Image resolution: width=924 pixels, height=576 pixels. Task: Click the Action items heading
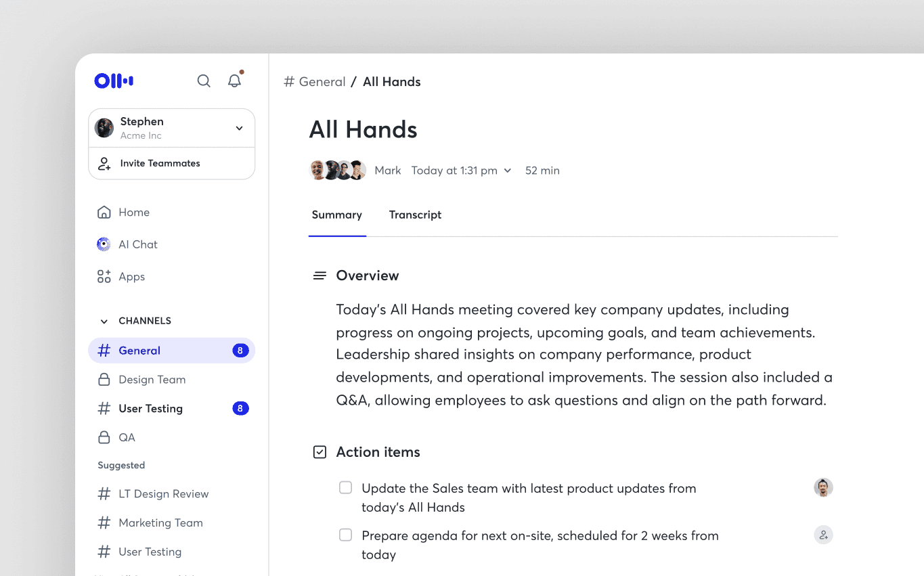[378, 452]
